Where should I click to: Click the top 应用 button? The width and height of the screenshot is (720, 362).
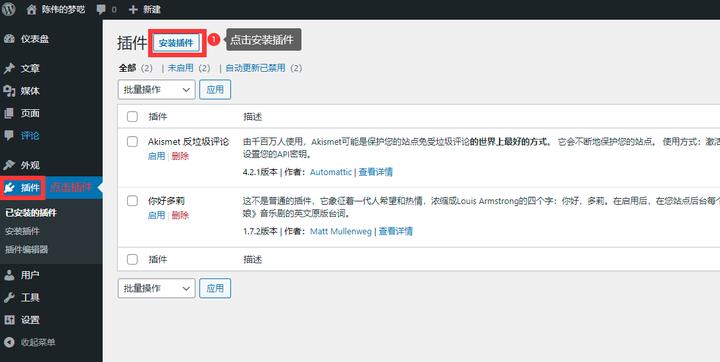tap(215, 90)
